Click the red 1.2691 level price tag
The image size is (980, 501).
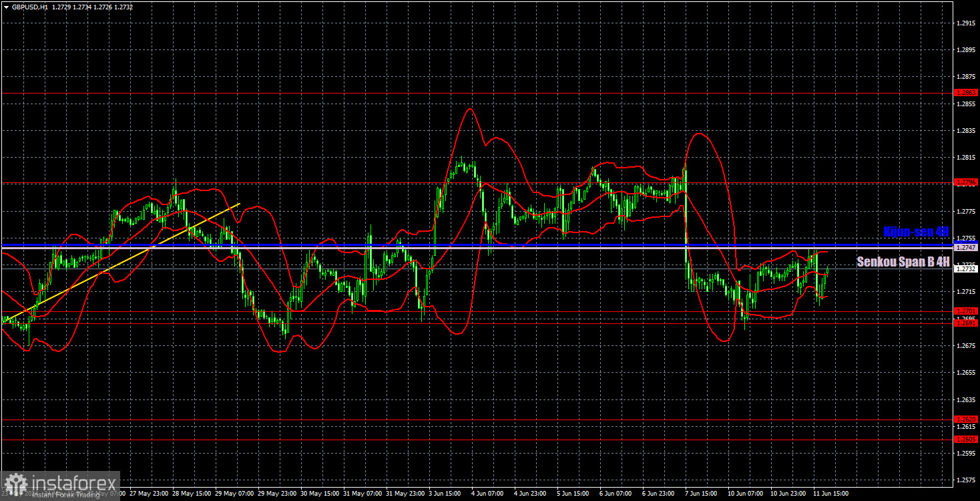[966, 323]
